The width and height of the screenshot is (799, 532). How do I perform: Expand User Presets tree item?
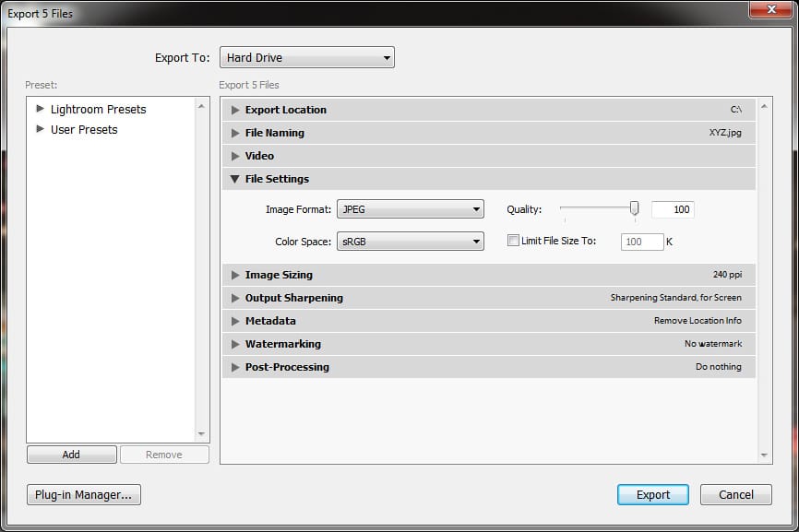tap(40, 129)
